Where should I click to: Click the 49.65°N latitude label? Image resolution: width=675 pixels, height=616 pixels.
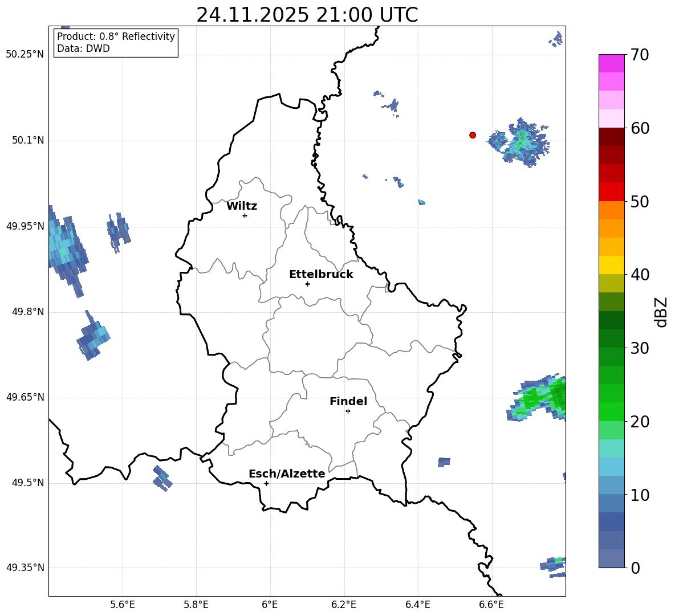(25, 397)
